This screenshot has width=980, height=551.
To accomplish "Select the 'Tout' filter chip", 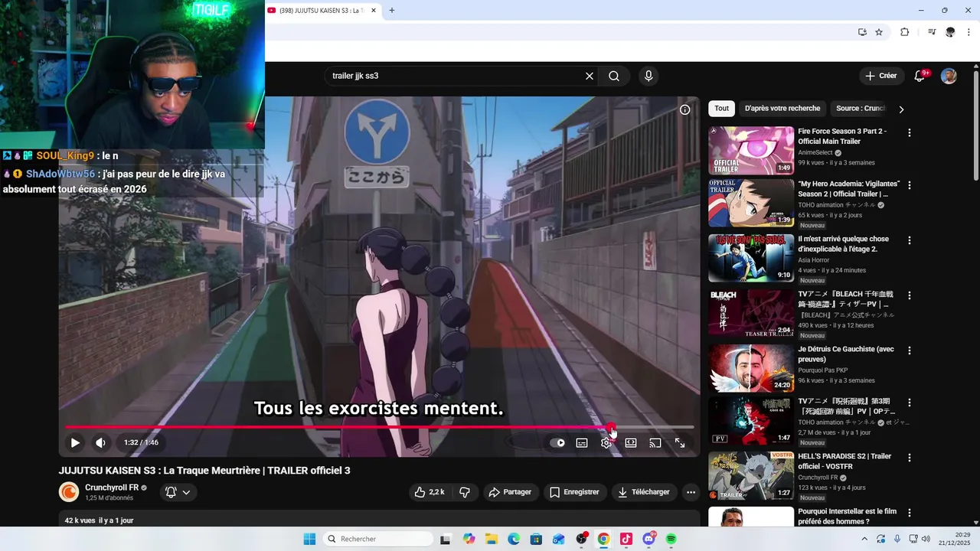I will [722, 109].
